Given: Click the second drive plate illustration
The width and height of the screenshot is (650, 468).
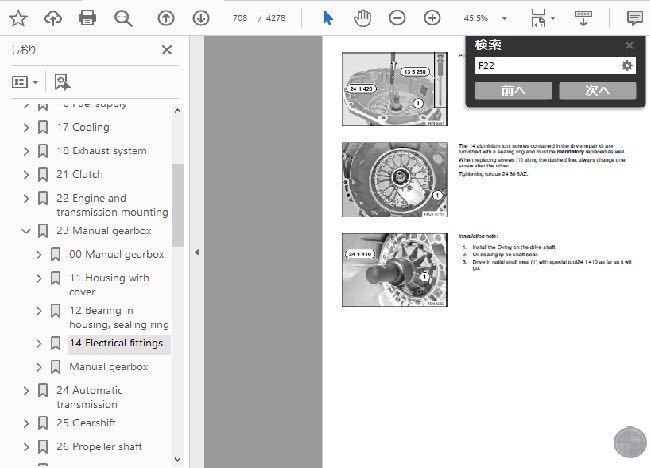Looking at the screenshot, I should 395,179.
